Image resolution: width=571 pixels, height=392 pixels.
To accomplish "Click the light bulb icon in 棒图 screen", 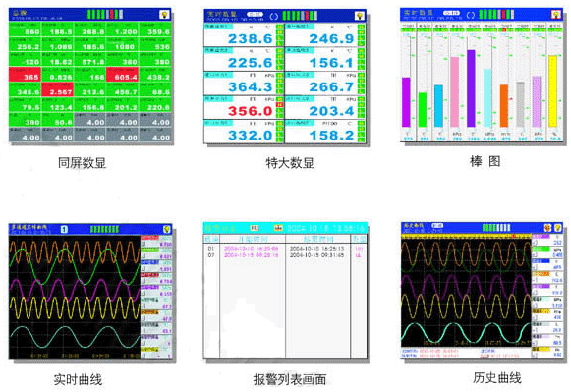I will (x=556, y=14).
